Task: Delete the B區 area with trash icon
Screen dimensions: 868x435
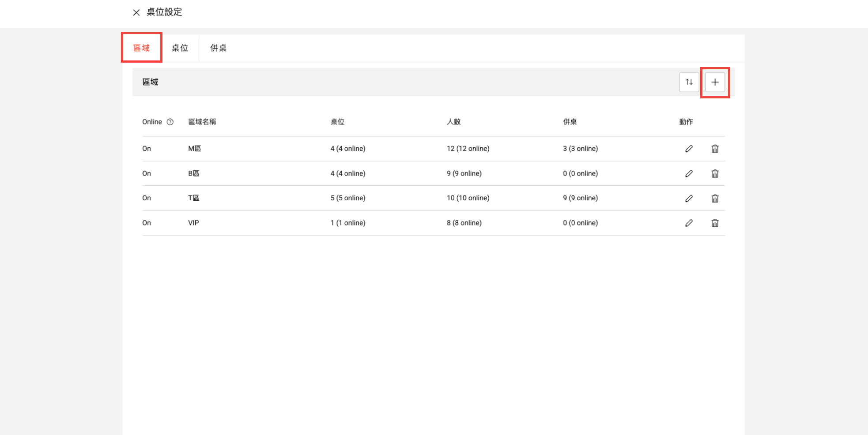Action: (x=715, y=174)
